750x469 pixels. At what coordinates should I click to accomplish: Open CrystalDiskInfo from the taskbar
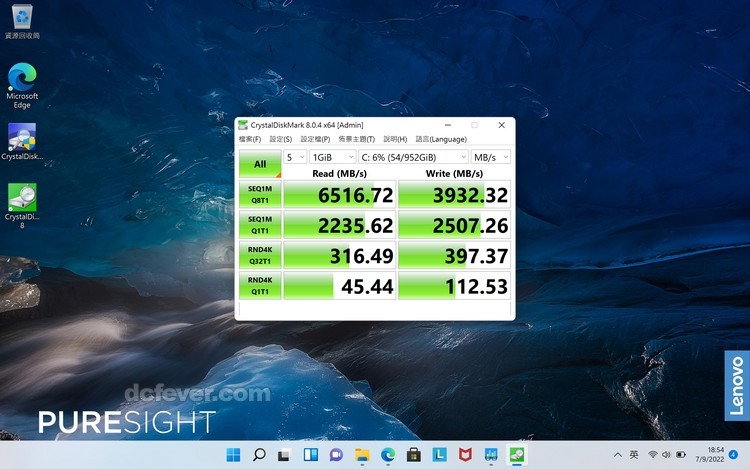[491, 455]
